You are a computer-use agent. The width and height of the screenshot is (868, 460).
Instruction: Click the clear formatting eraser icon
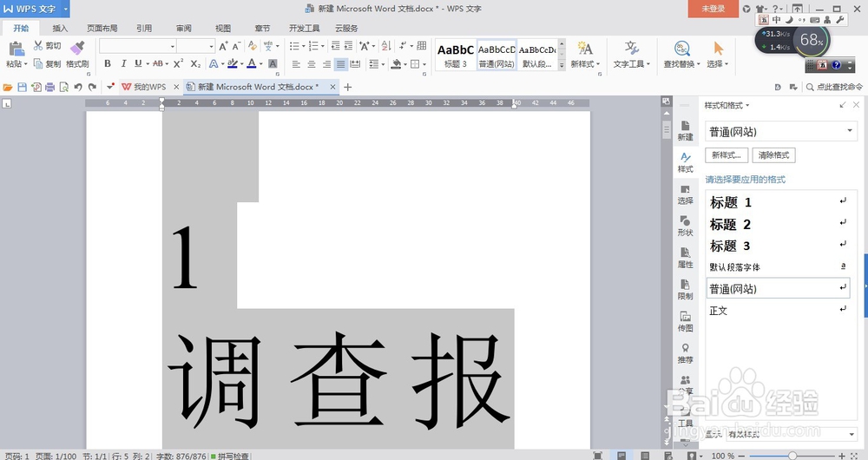pos(253,46)
